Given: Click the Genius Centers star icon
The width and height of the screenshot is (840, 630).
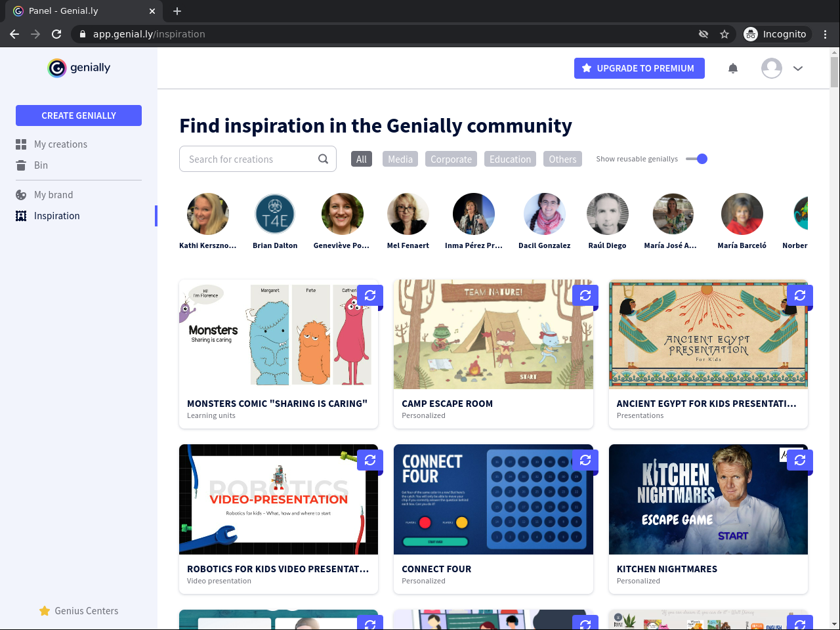Looking at the screenshot, I should click(45, 611).
